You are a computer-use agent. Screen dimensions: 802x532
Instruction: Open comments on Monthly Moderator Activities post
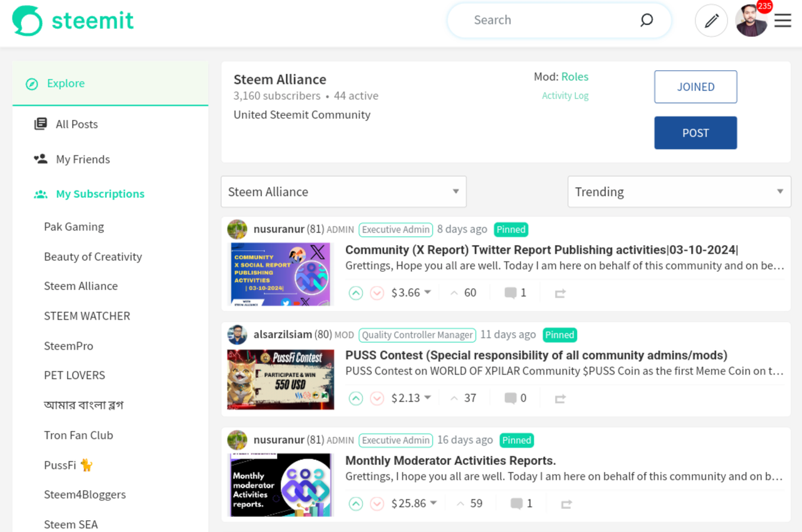(x=521, y=503)
